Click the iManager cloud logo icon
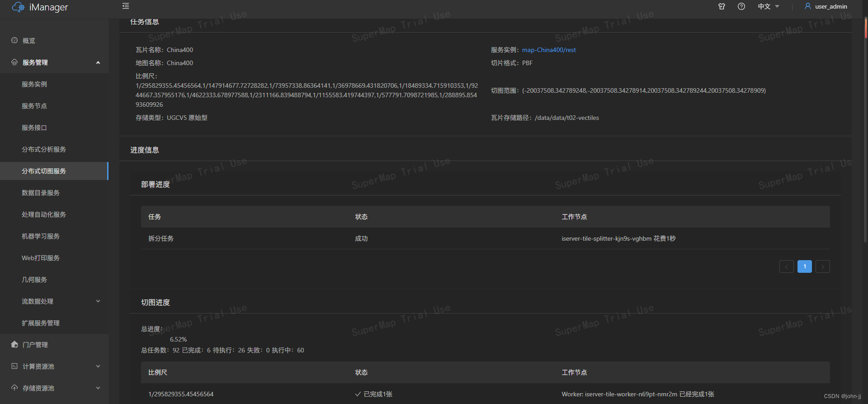 point(18,7)
